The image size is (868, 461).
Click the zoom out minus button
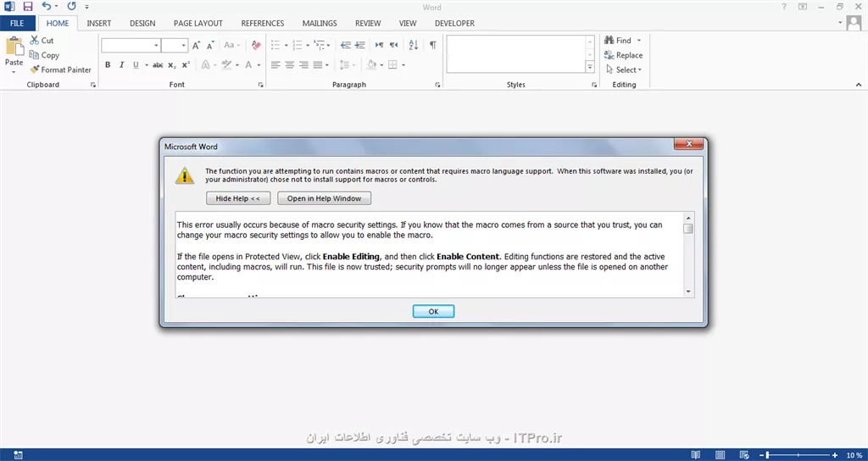(x=762, y=455)
